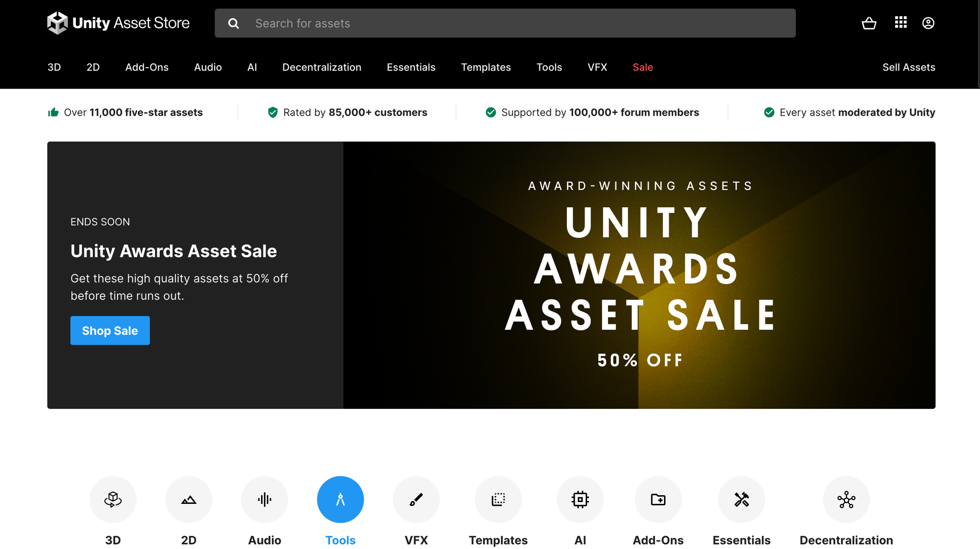Viewport: 980px width, 549px height.
Task: Open VFX in the navigation bar
Action: [x=597, y=67]
